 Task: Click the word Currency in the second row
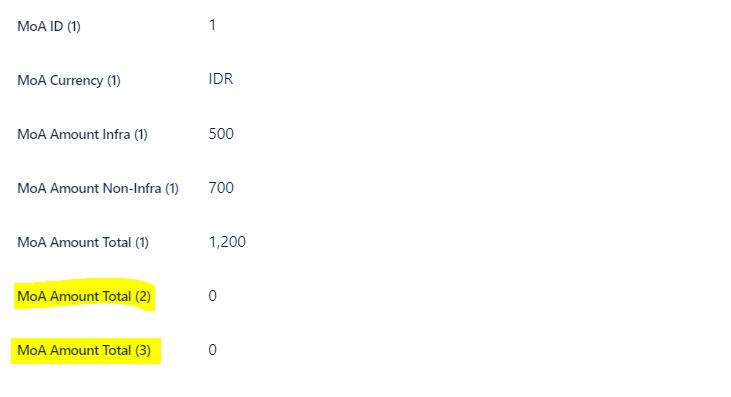coord(76,81)
